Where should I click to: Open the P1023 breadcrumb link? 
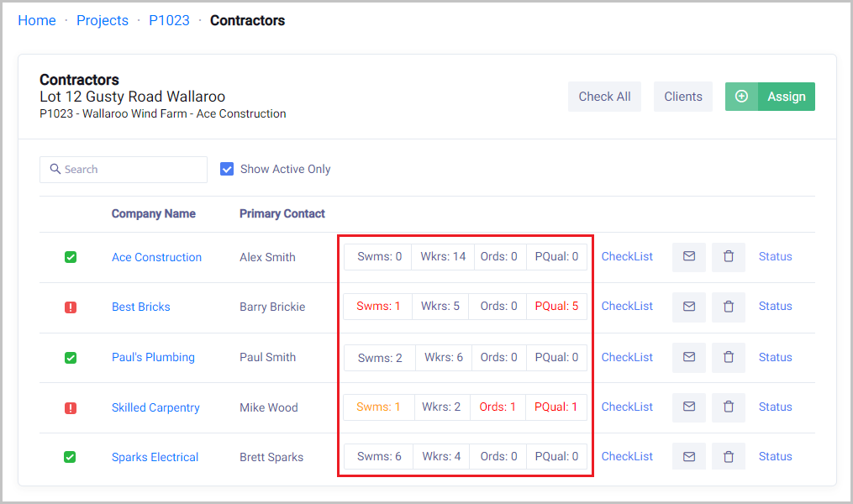click(169, 20)
